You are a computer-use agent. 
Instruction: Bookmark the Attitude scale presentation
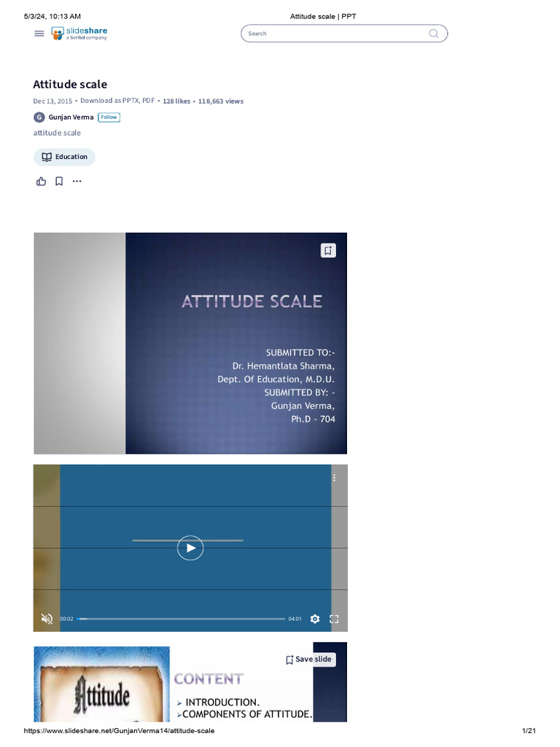pos(59,182)
